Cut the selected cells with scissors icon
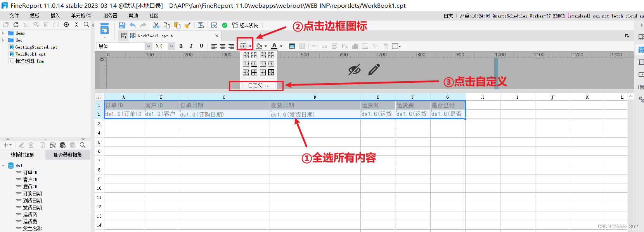This screenshot has width=644, height=232. [156, 25]
